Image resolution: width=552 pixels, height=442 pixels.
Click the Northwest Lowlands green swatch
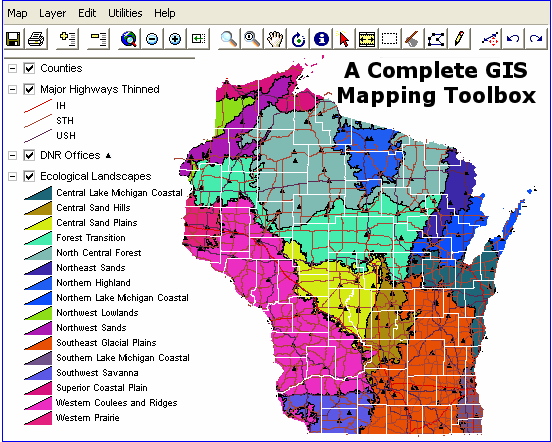click(x=38, y=313)
